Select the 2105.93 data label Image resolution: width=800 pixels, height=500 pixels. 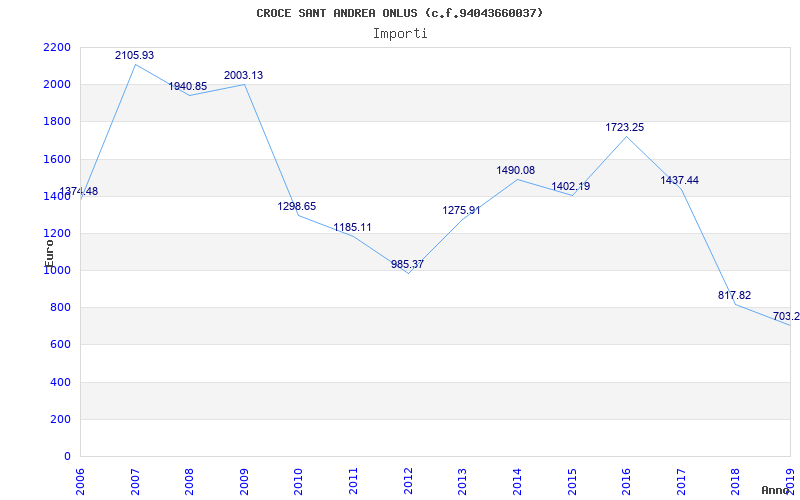click(x=134, y=55)
